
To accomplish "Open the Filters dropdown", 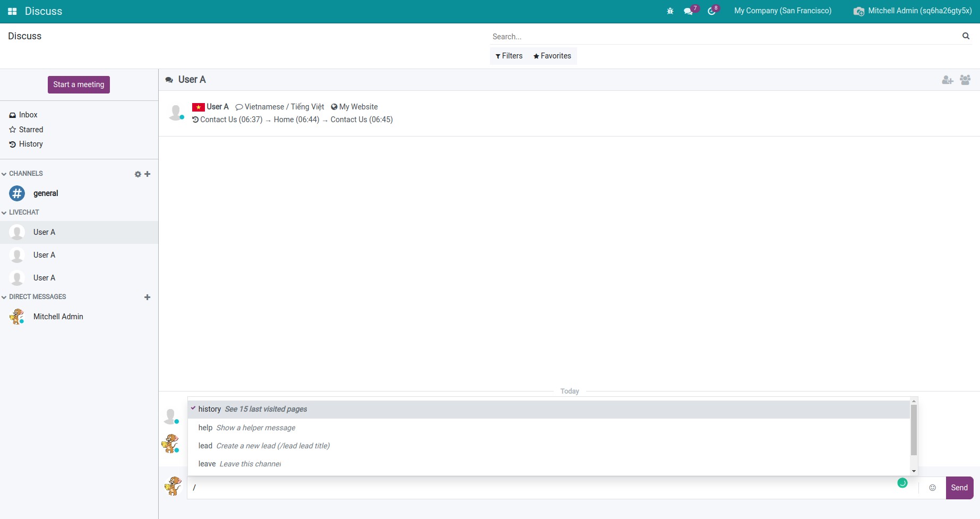I will point(509,56).
